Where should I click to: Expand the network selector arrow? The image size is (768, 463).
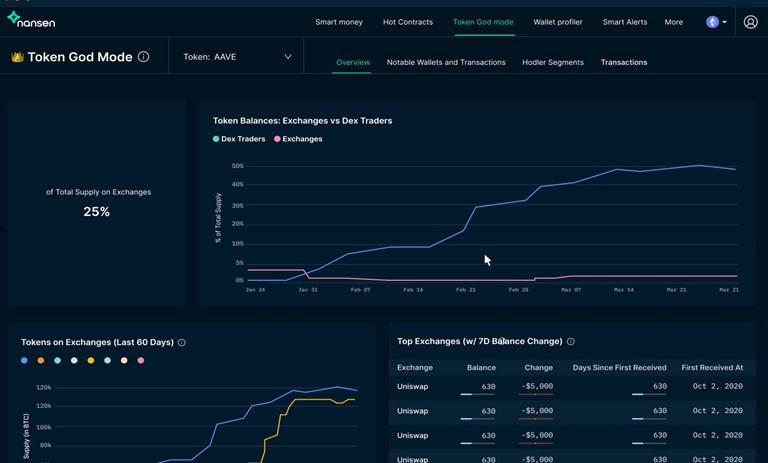(x=724, y=22)
